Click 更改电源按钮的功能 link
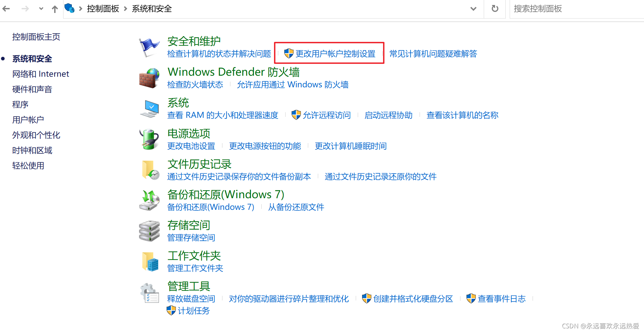 pos(265,146)
